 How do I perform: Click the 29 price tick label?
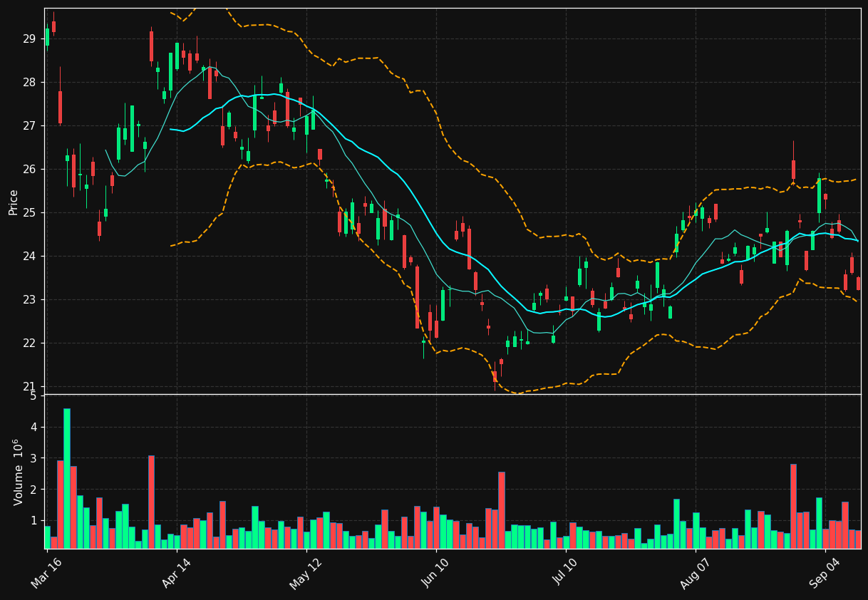click(29, 38)
